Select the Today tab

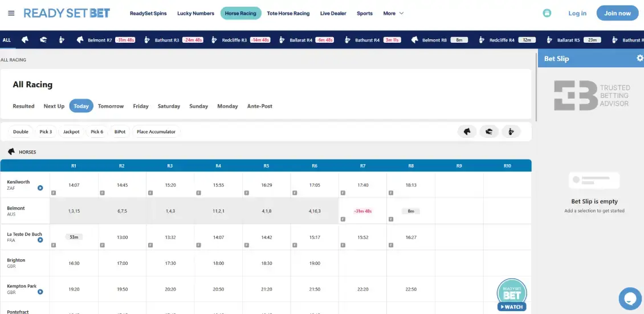(81, 106)
